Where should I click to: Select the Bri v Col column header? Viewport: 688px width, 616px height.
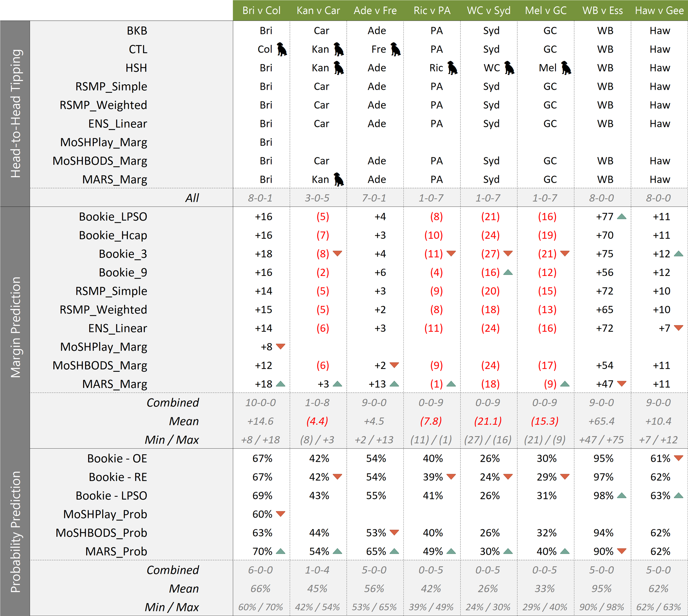tap(261, 10)
